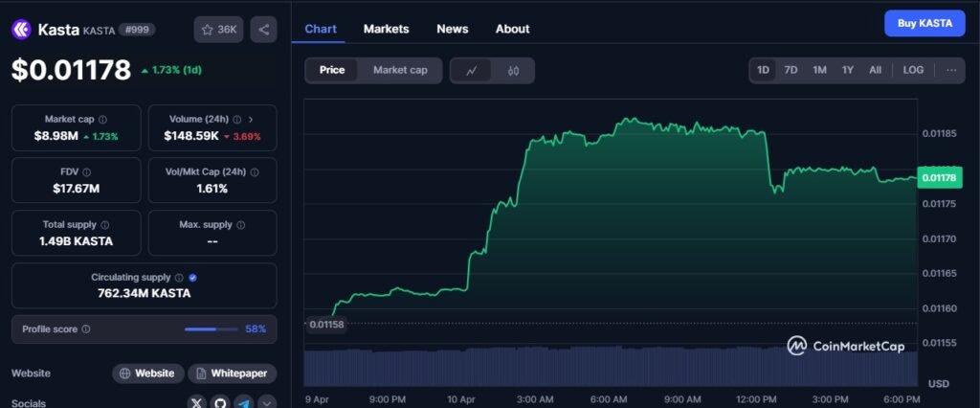The image size is (980, 408).
Task: Set chart range to All
Action: click(875, 70)
